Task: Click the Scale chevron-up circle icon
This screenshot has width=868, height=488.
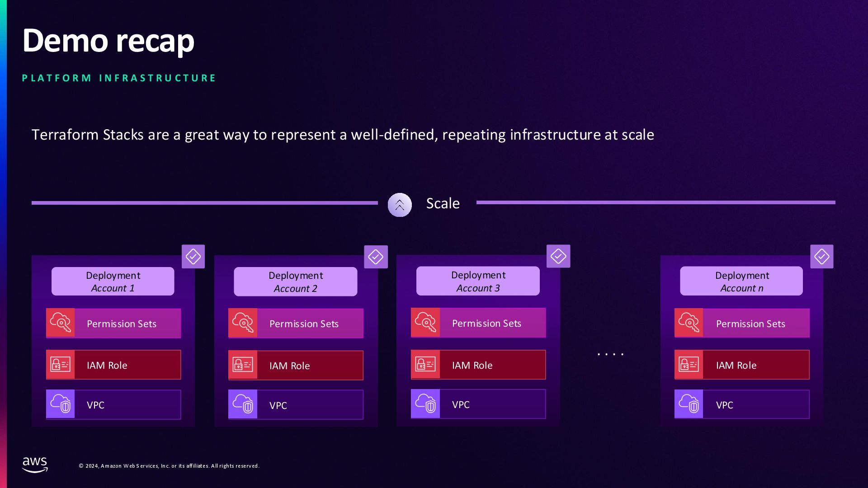Action: point(400,205)
